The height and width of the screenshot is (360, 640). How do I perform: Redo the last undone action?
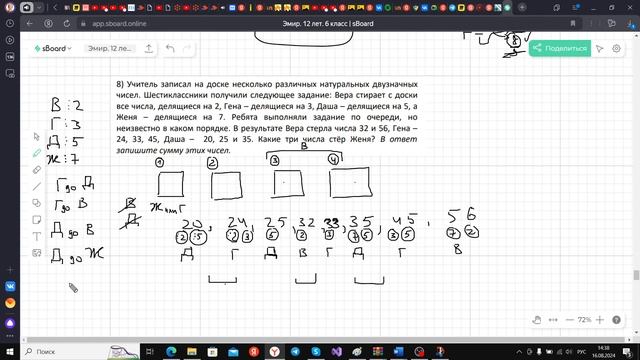pos(187,49)
